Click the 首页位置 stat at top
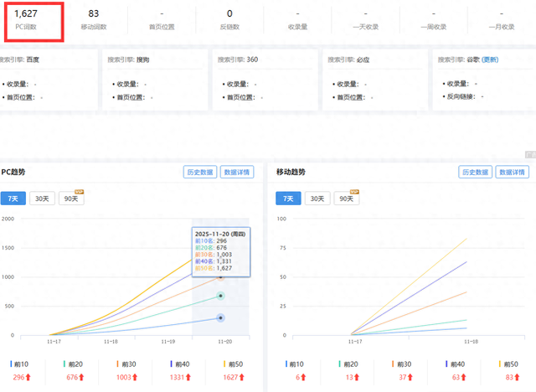Screen dimensions: 536x392 point(162,19)
